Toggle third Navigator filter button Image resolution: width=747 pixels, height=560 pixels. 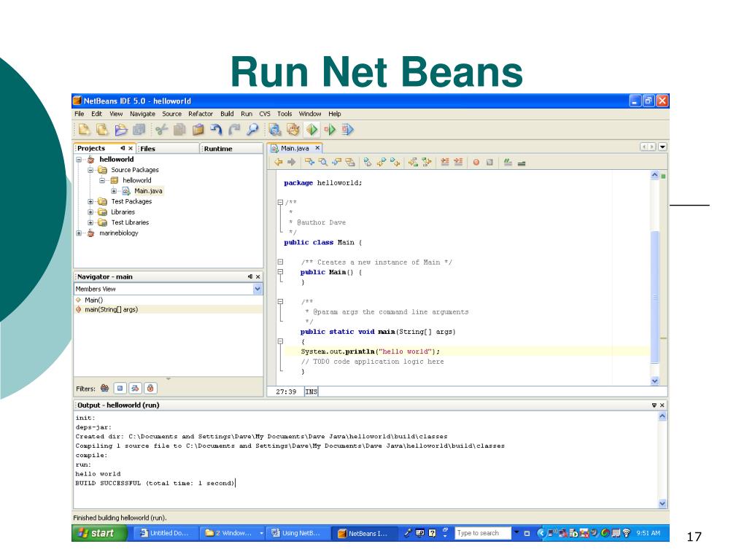point(135,388)
